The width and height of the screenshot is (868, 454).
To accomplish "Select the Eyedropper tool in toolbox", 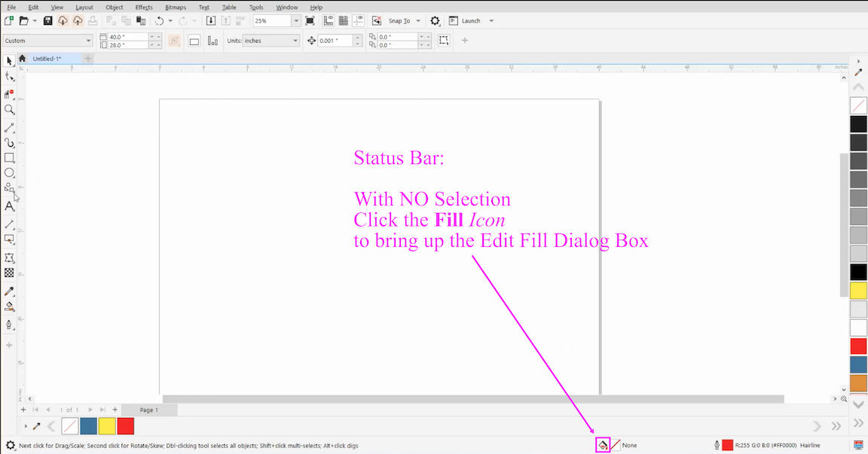I will pyautogui.click(x=9, y=291).
